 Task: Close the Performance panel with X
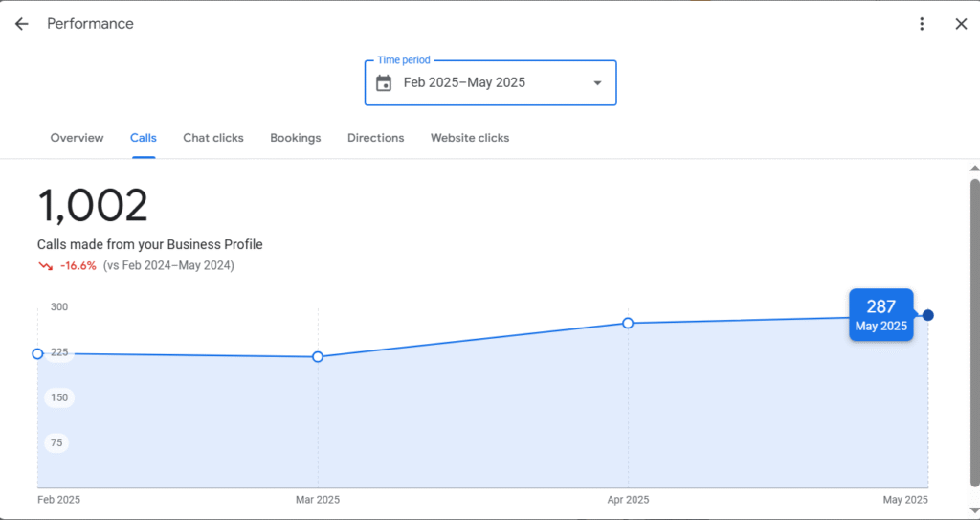click(961, 24)
